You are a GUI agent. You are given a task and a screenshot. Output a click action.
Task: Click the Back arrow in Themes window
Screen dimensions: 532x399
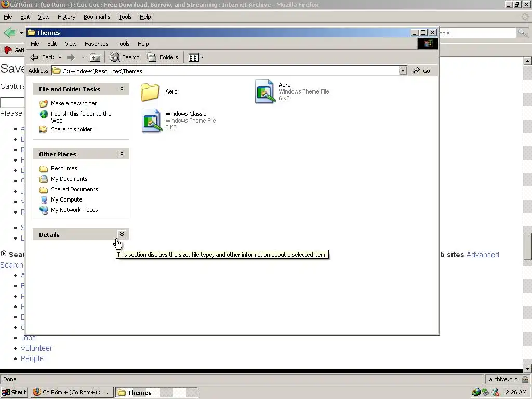(x=42, y=57)
